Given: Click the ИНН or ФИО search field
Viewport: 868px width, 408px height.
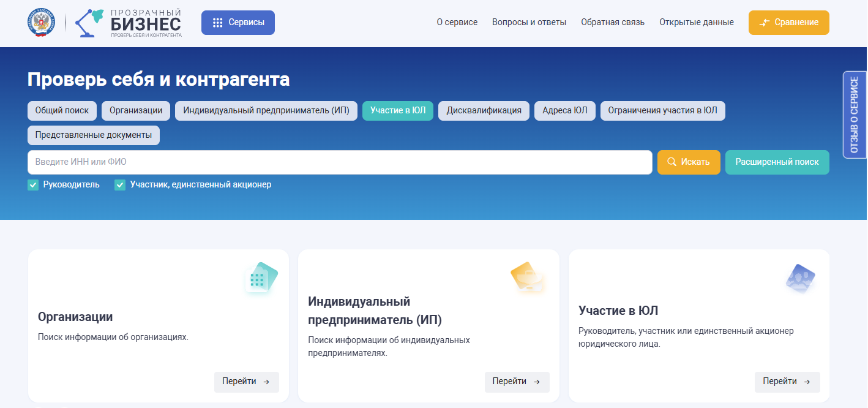Looking at the screenshot, I should tap(340, 162).
